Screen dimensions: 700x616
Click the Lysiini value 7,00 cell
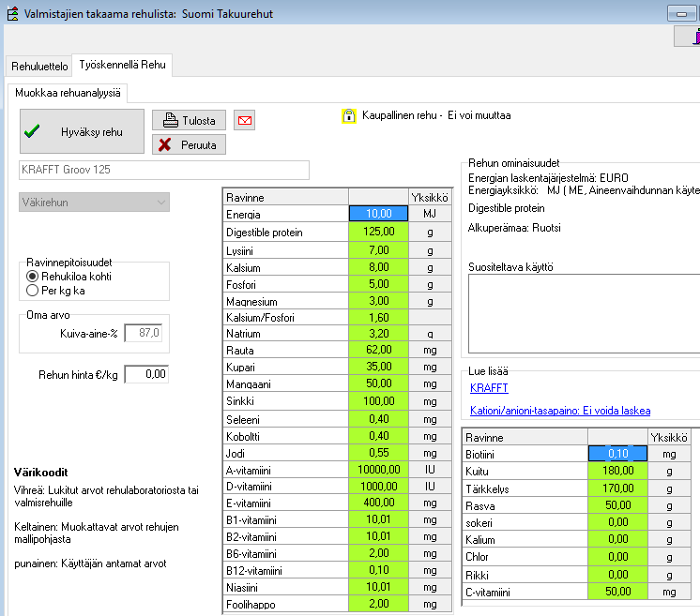pos(378,250)
